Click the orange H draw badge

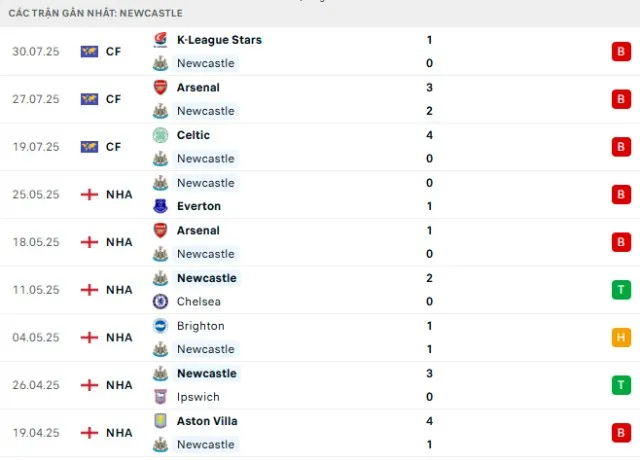pos(621,338)
